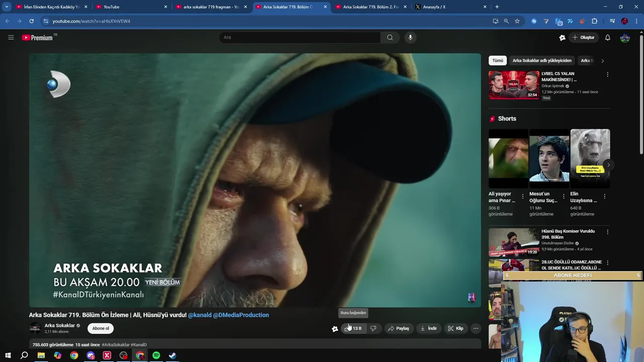
Task: Open the Arka Sokaklar channel name link
Action: coord(59,325)
